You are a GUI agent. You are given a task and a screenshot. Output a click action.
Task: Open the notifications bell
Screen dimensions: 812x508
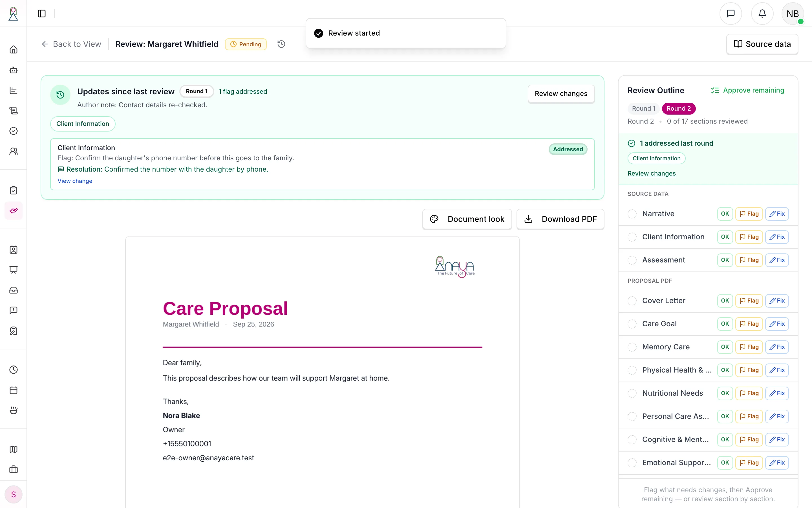pos(762,14)
